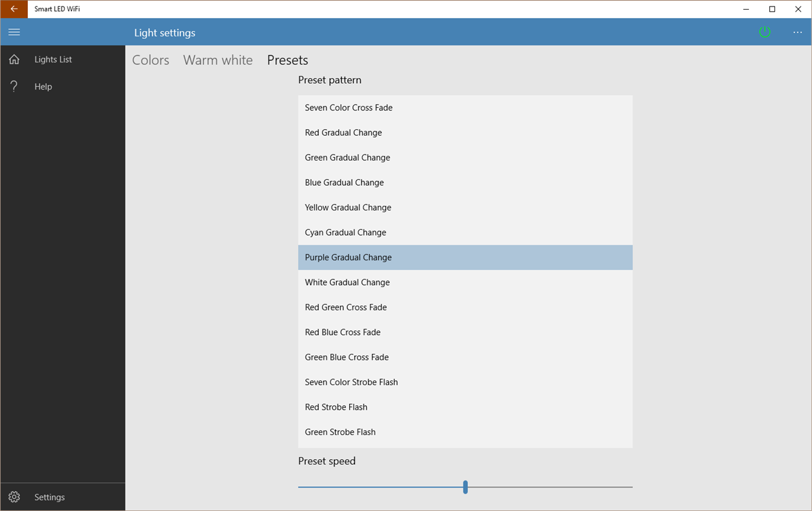
Task: Pick the Cyan Gradual Change pattern
Action: click(465, 232)
